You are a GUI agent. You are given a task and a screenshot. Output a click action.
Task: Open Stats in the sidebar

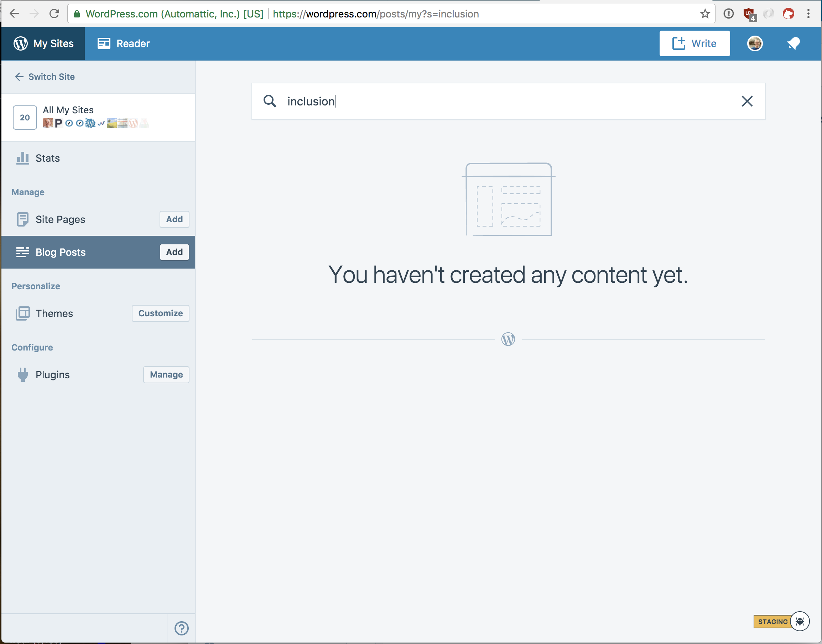click(x=47, y=158)
